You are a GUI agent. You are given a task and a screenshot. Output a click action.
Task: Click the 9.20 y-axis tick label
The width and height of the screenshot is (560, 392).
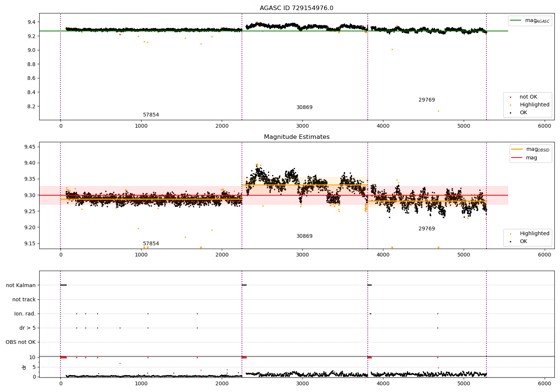pos(30,227)
